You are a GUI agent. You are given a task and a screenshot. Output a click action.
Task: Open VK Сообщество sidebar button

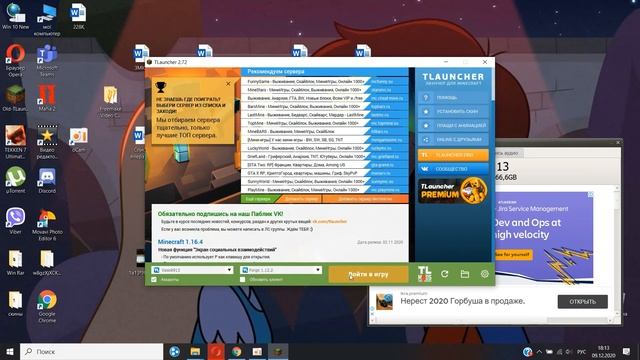click(453, 169)
